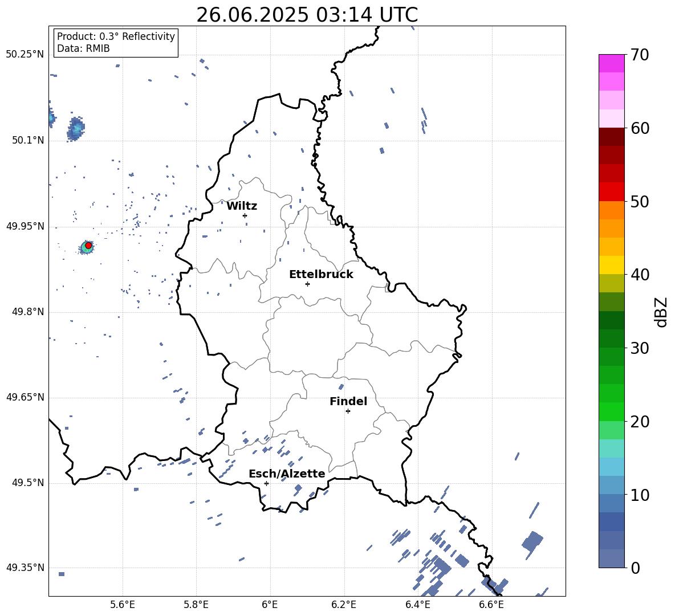Click the 10 colorbar tick value
This screenshot has height=616, width=675.
(640, 495)
